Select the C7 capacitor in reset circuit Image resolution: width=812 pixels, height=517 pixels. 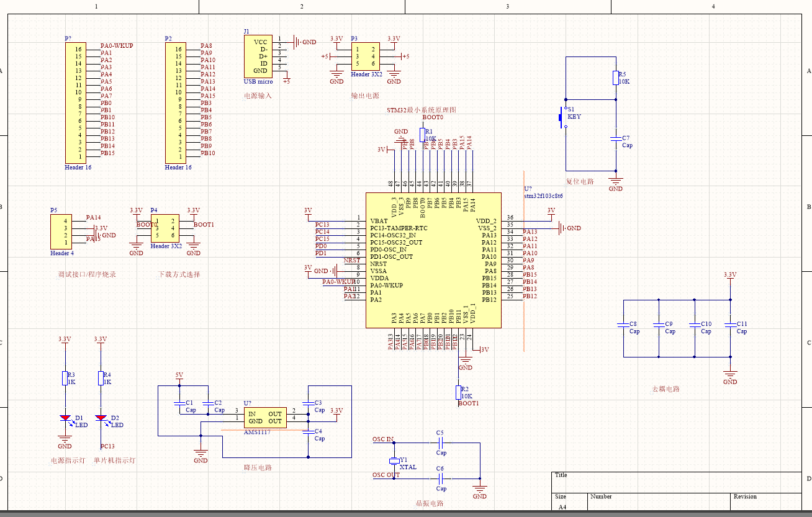616,139
